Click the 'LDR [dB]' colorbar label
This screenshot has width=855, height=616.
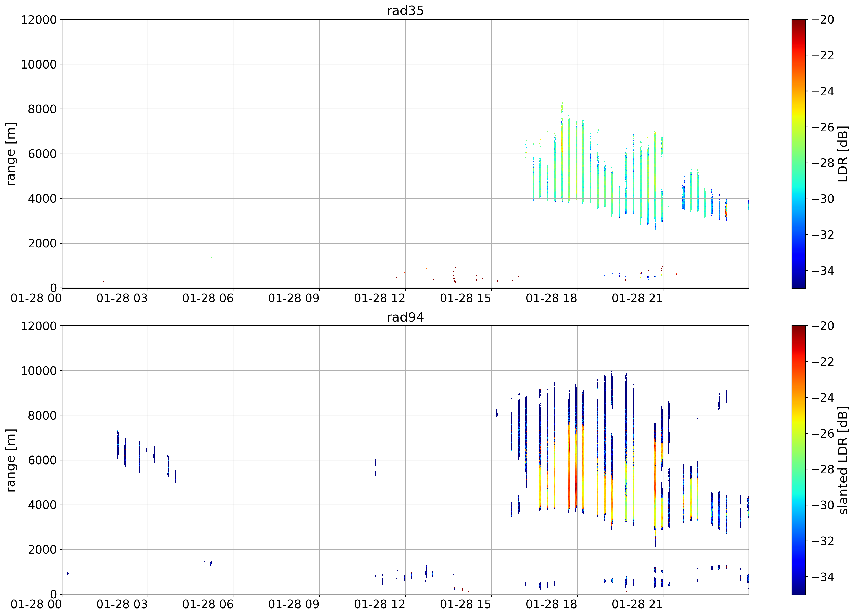click(x=843, y=154)
